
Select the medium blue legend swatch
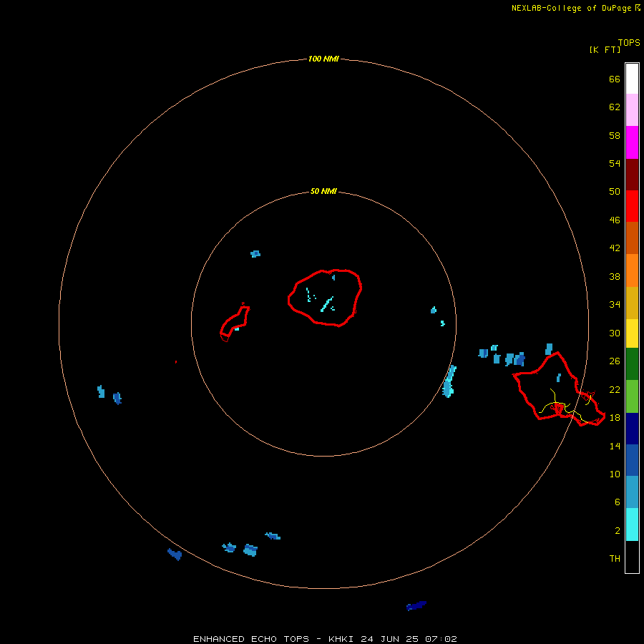632,460
